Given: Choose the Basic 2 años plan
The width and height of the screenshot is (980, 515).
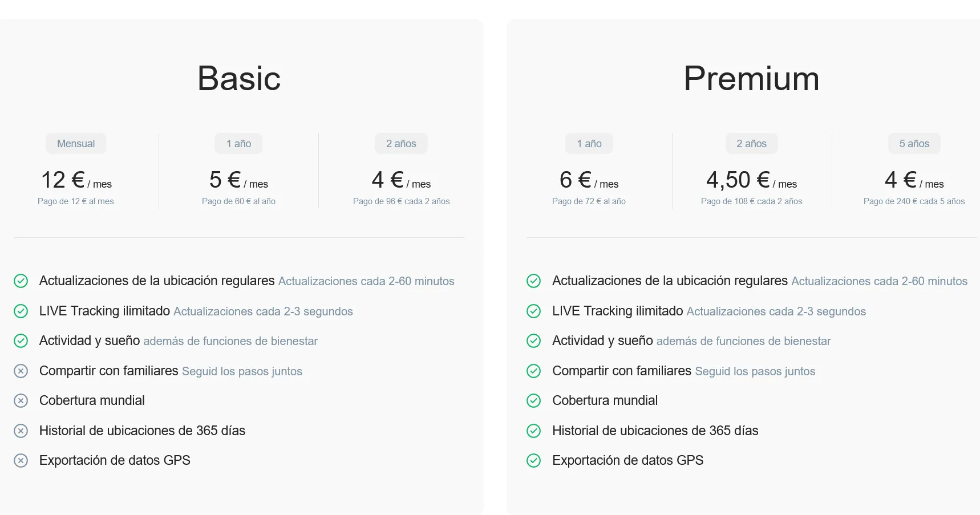Looking at the screenshot, I should pos(401,144).
